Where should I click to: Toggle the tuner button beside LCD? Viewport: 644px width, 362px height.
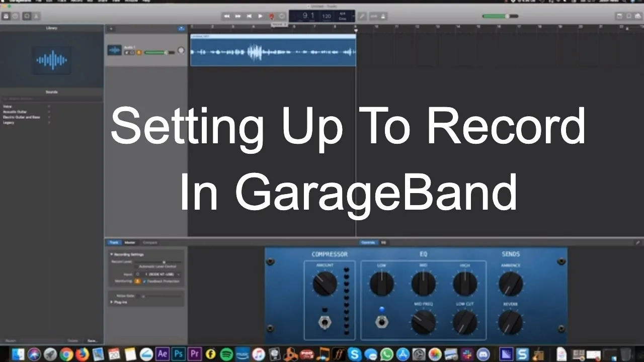point(362,16)
